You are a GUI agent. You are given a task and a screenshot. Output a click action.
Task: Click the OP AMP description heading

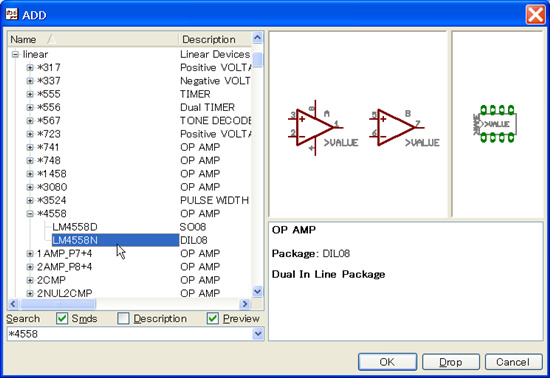coord(294,230)
